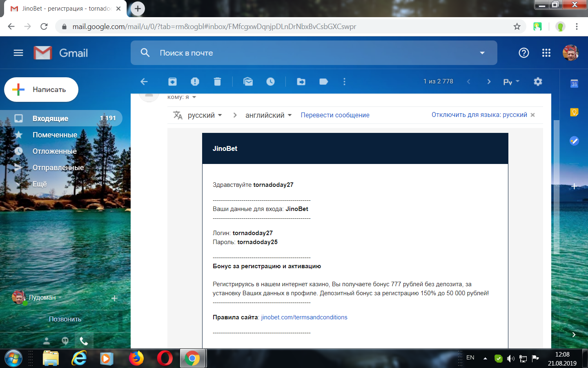Click 'Перевести сообщение' link

pyautogui.click(x=335, y=115)
